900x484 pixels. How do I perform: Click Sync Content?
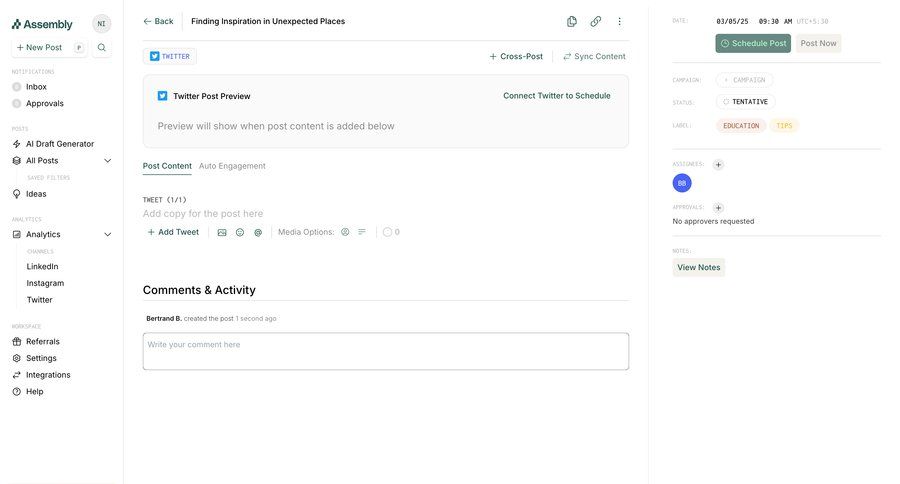594,56
